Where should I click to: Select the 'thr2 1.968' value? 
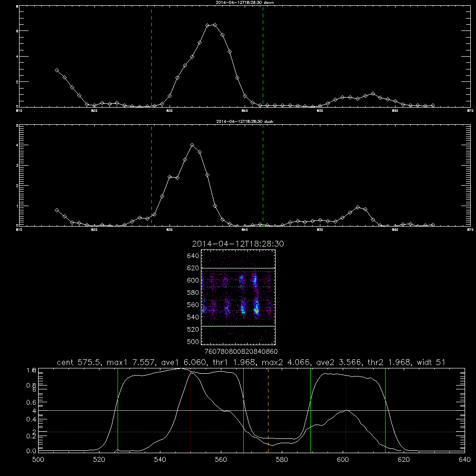[x=389, y=362]
